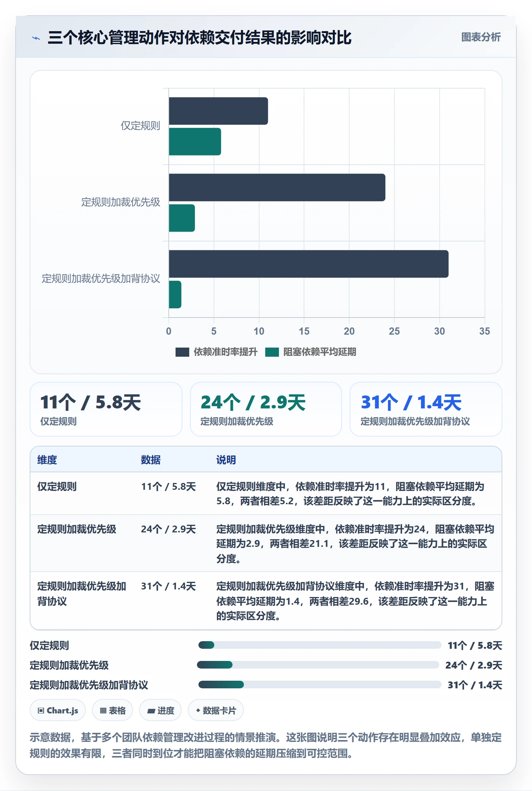532x791 pixels.
Task: Select the 进度 tag chip
Action: click(x=160, y=710)
